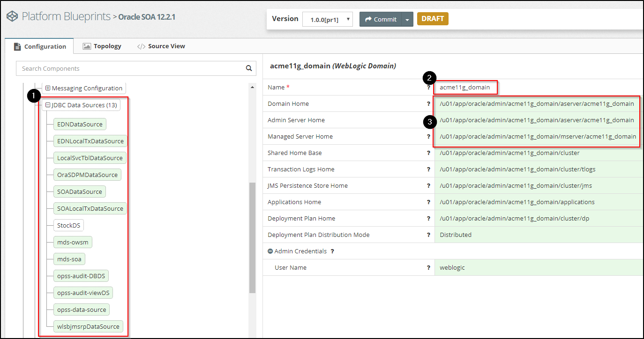Open the Version dropdown

pos(328,19)
